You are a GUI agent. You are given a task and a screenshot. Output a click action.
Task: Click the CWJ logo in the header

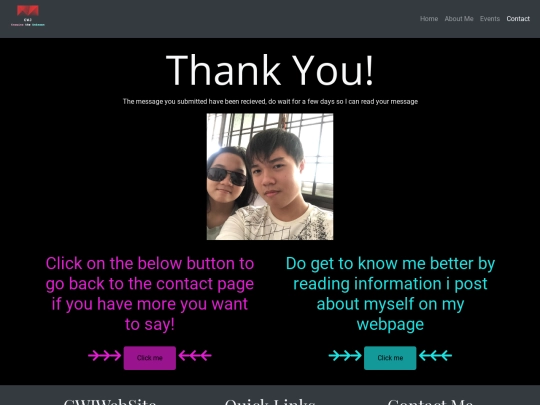tap(28, 16)
